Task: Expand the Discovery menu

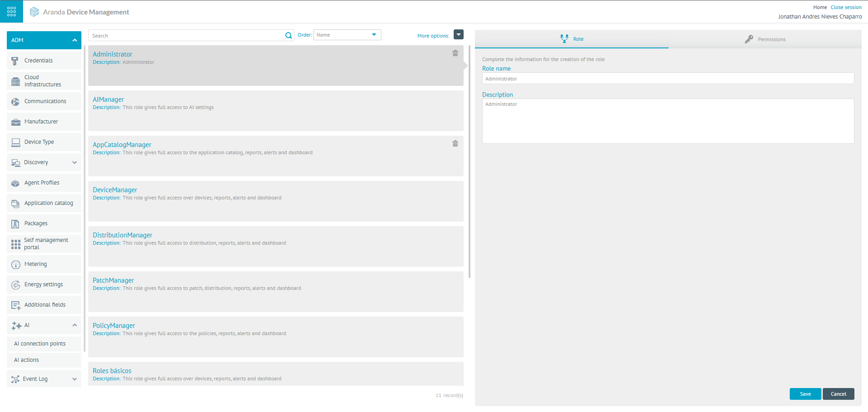Action: 74,162
